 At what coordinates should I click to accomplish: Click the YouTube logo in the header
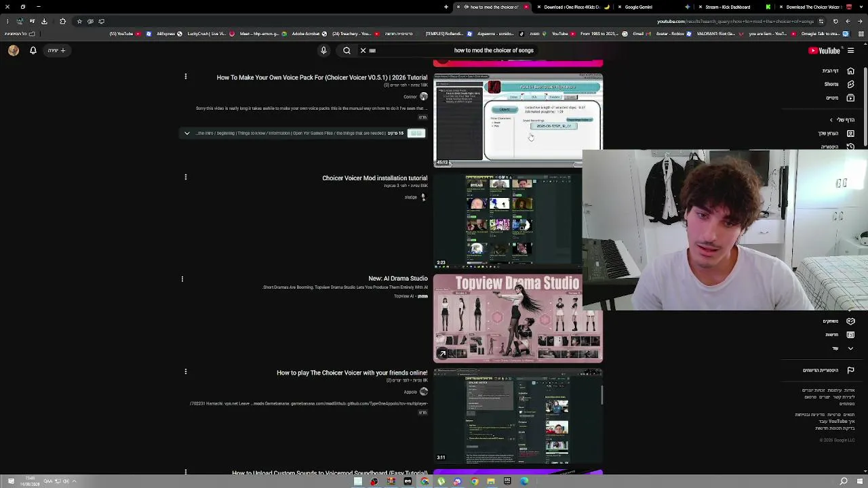pyautogui.click(x=825, y=50)
